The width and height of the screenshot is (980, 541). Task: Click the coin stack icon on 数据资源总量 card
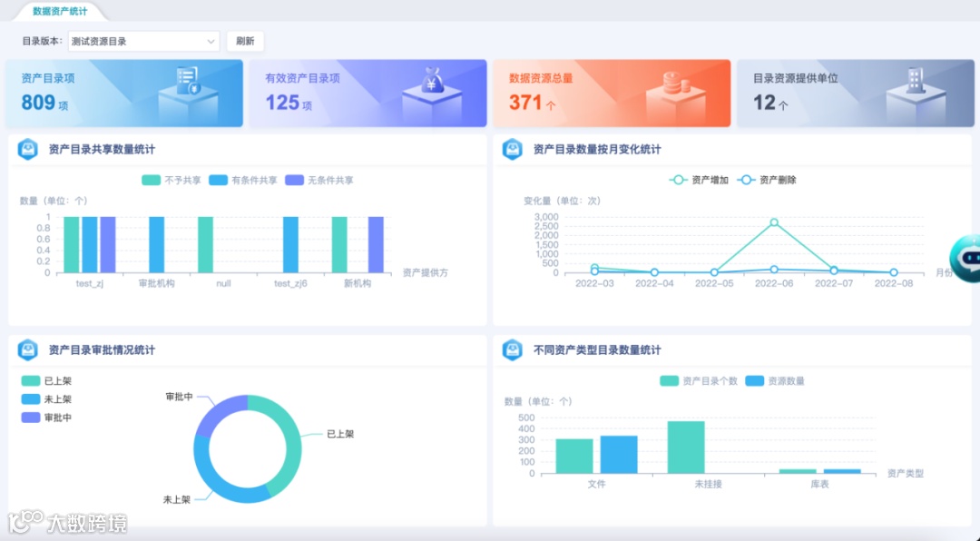[x=675, y=84]
